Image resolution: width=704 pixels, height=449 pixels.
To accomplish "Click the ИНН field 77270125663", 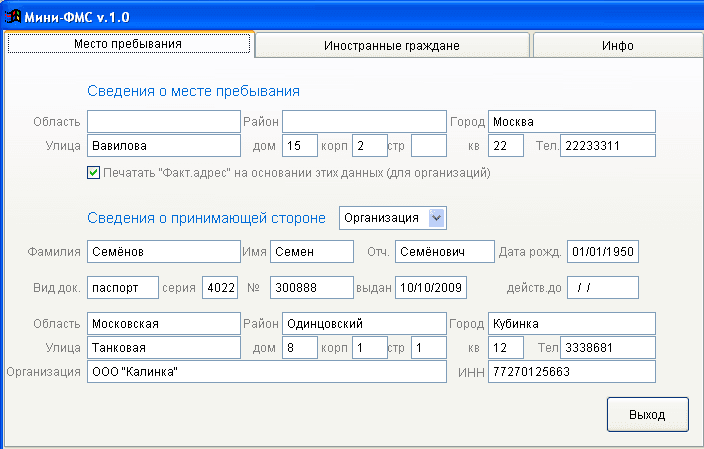I will point(572,372).
